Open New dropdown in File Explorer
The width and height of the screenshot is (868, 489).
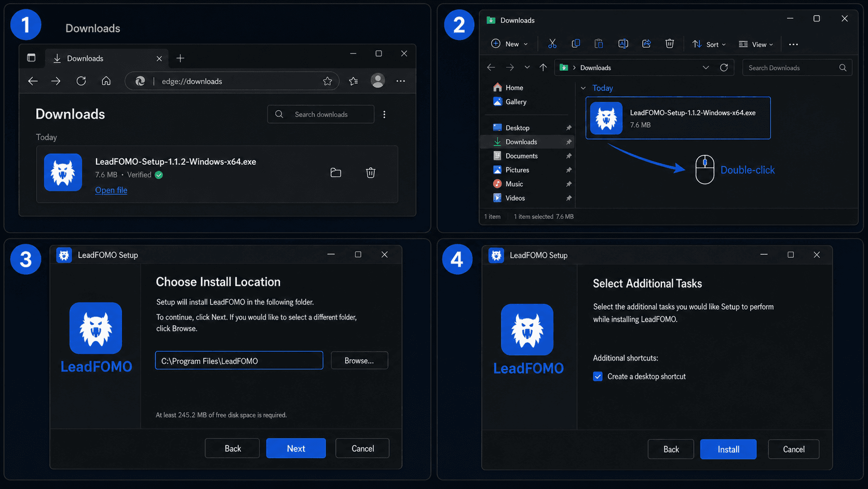(510, 44)
